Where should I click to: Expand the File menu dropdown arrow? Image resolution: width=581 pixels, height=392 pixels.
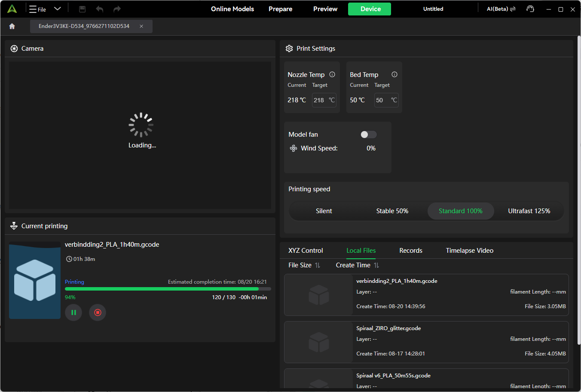[58, 9]
